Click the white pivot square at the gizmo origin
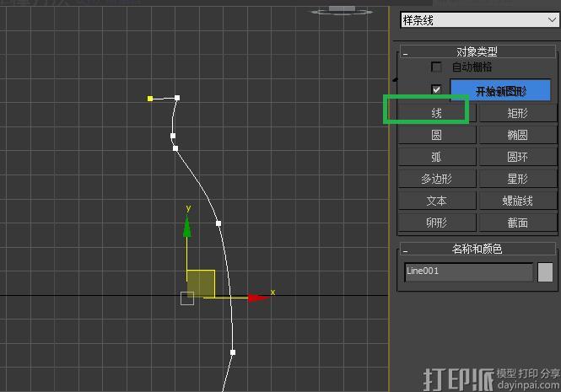The image size is (561, 392). tap(187, 298)
